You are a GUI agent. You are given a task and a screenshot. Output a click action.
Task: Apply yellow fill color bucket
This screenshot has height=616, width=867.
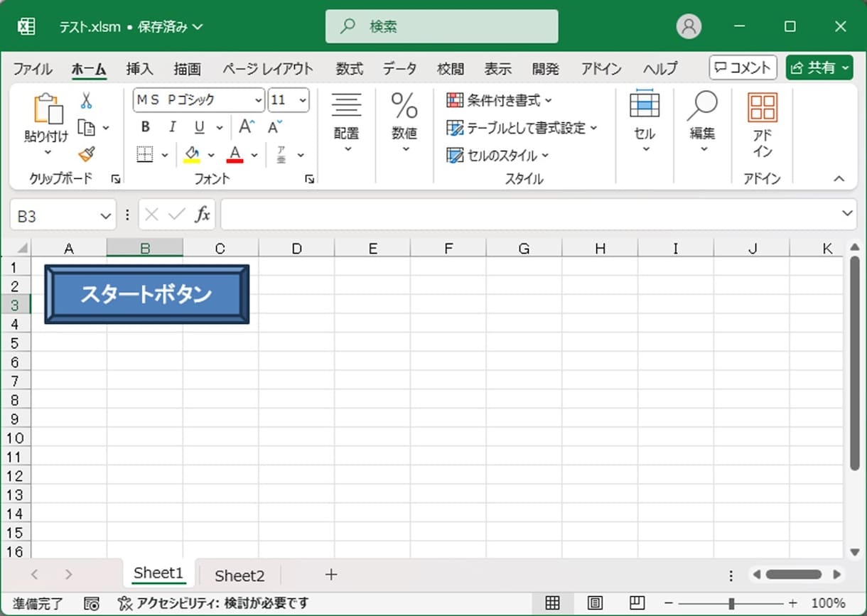click(x=192, y=155)
